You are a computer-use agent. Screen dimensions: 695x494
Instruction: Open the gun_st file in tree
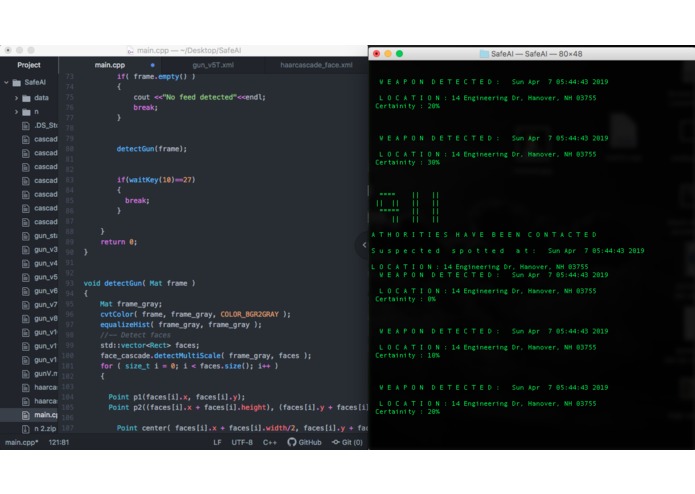click(46, 236)
